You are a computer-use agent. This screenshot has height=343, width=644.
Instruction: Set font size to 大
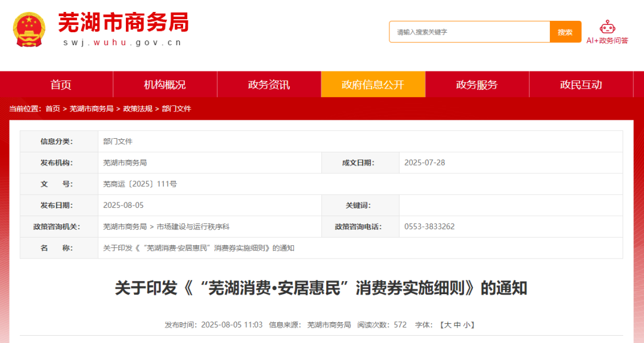pos(447,325)
